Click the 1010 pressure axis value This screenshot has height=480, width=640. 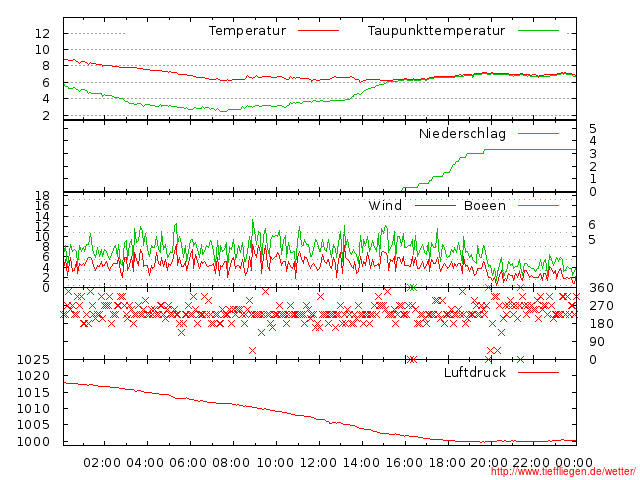tap(33, 409)
